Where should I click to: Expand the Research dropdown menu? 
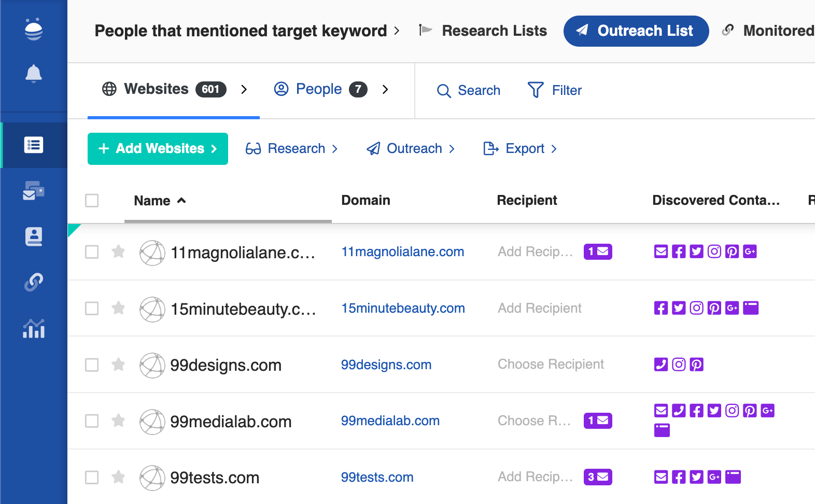coord(291,149)
